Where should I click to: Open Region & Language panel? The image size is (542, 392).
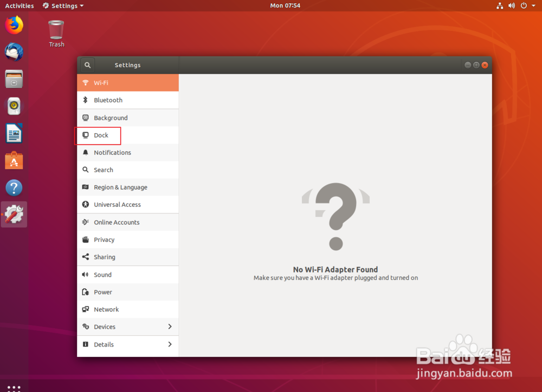tap(128, 187)
